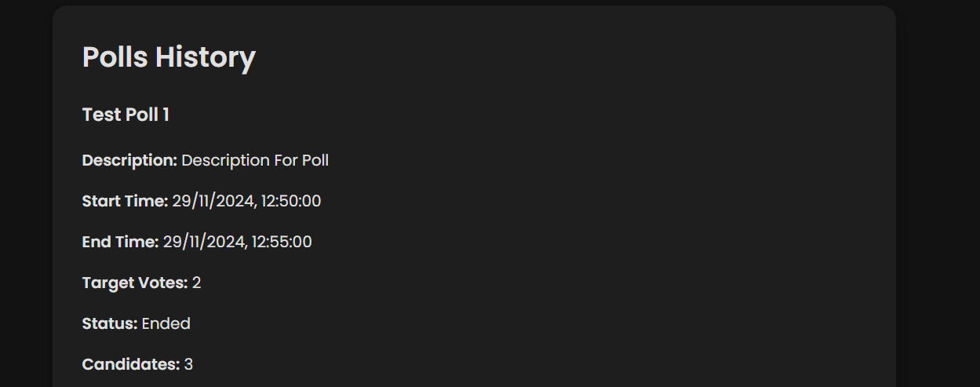Click the Candidates label
This screenshot has height=387, width=980.
pyautogui.click(x=131, y=364)
